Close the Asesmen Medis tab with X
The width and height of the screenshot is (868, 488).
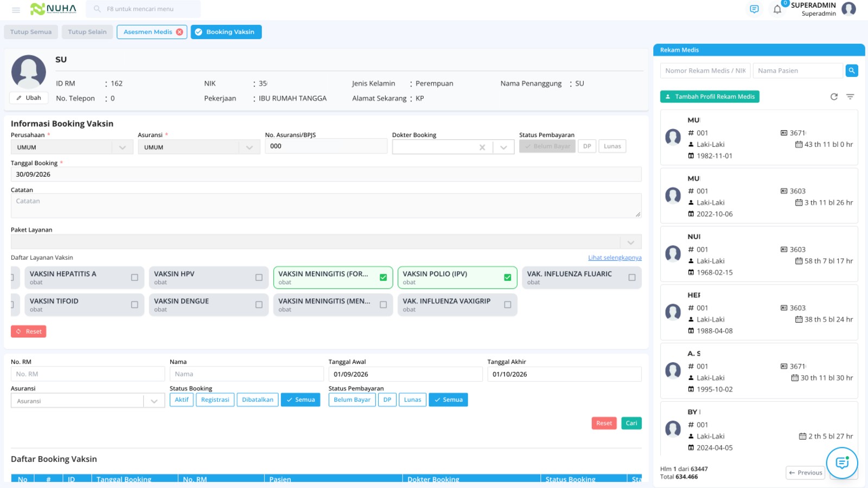(x=180, y=32)
